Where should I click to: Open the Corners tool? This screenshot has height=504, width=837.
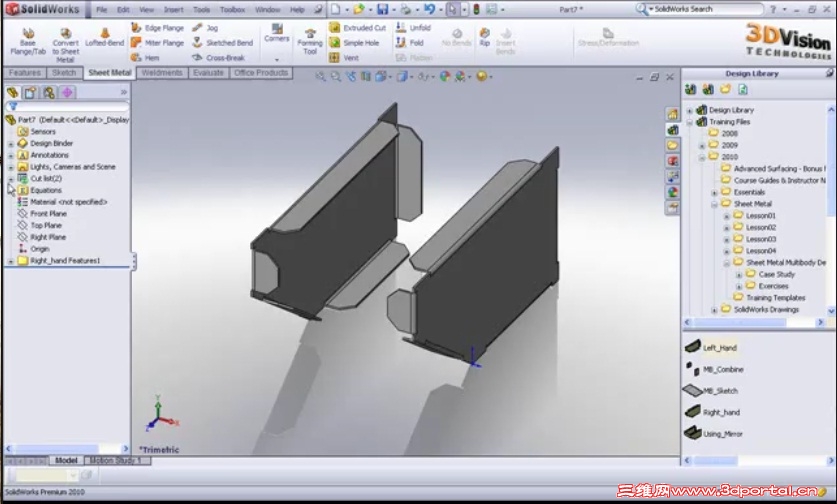[x=277, y=33]
